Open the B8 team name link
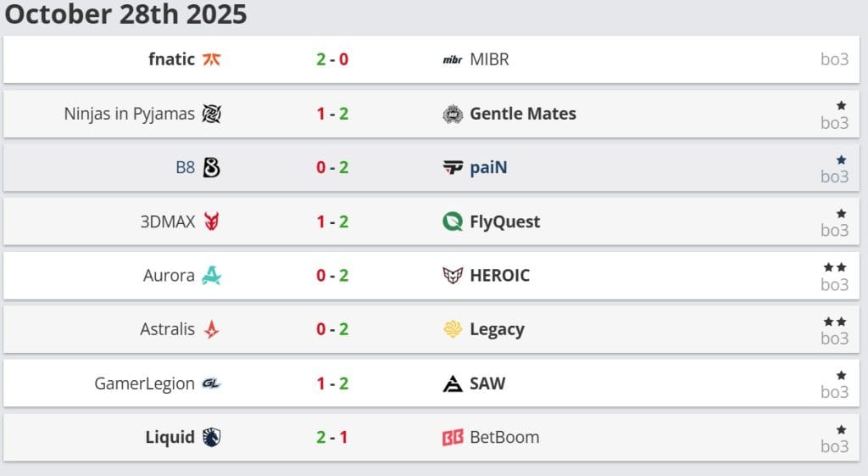The image size is (868, 476). 185,168
